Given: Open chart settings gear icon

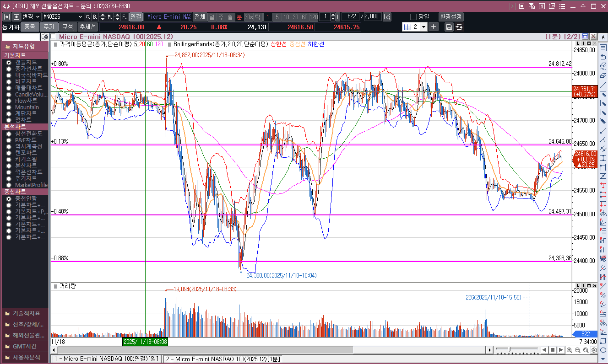Looking at the screenshot, I should [594, 350].
